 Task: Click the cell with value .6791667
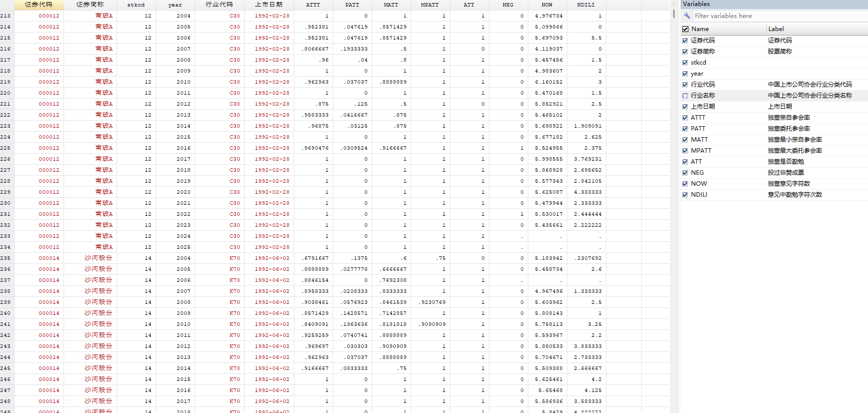point(313,258)
